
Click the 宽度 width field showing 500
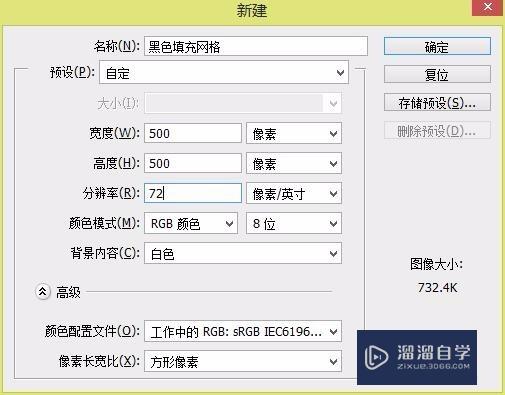[x=193, y=133]
